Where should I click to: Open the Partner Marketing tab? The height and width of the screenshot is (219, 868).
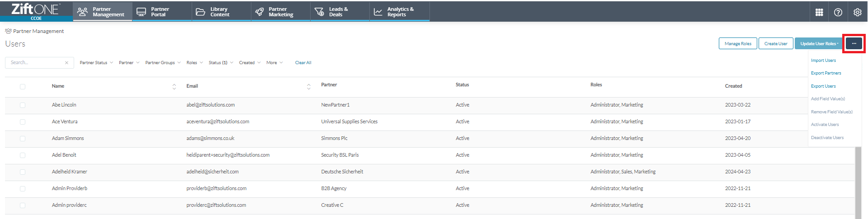[x=281, y=12]
